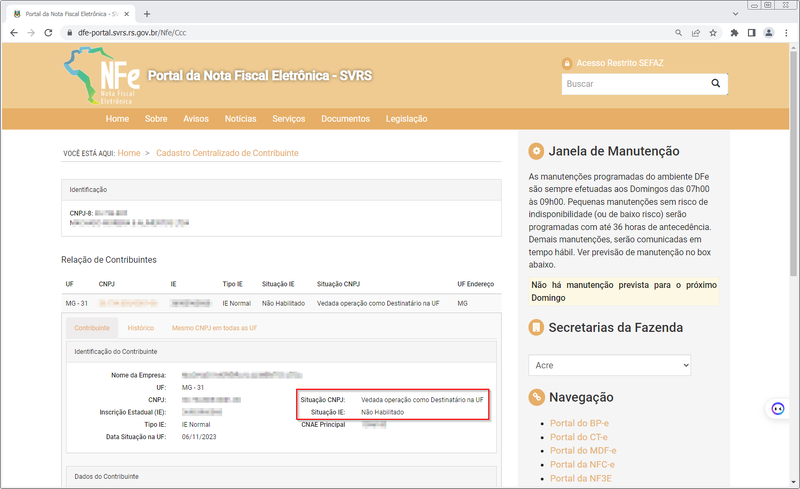Switch to Mesmo CNPJ em todas as UF tab

[x=214, y=328]
